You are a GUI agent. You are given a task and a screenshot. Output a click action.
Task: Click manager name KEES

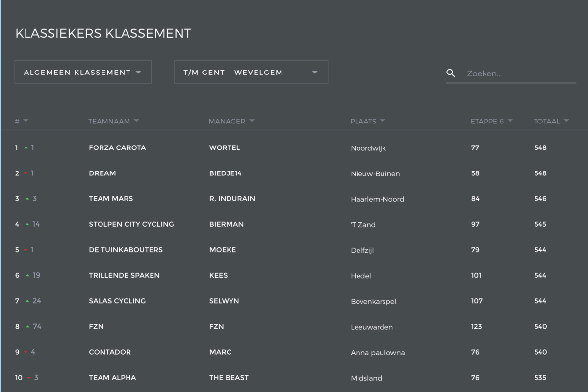tap(219, 275)
